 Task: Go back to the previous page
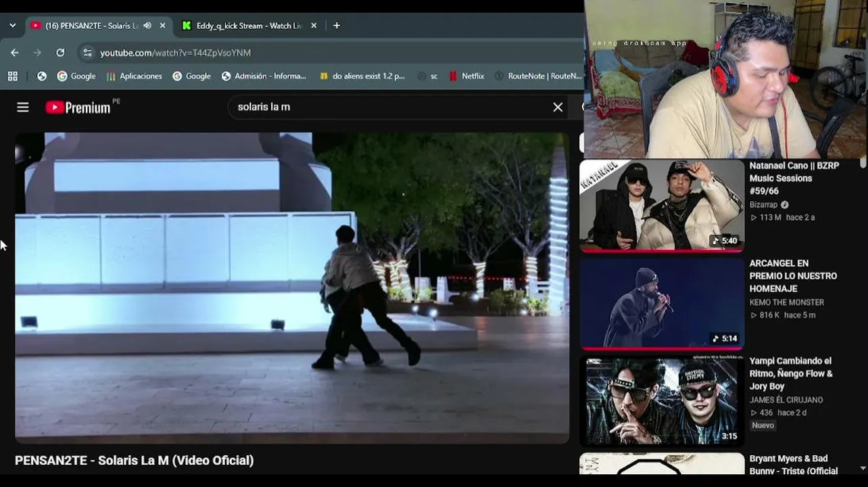click(15, 53)
